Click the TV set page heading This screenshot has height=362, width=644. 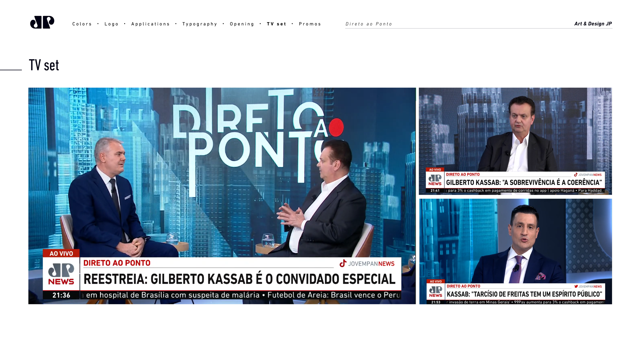44,65
